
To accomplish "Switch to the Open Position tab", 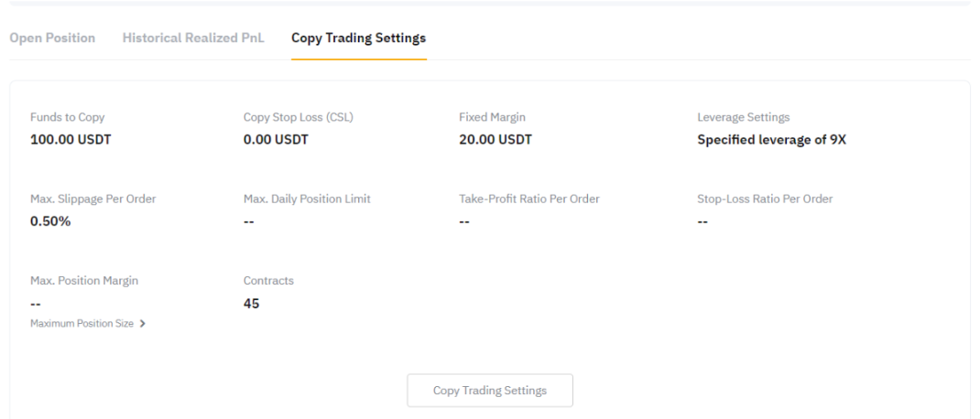I will (x=52, y=38).
